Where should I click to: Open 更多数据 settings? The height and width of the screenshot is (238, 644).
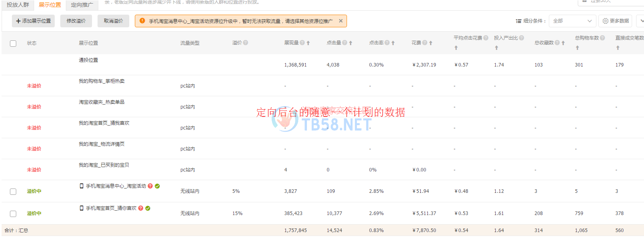(x=615, y=21)
